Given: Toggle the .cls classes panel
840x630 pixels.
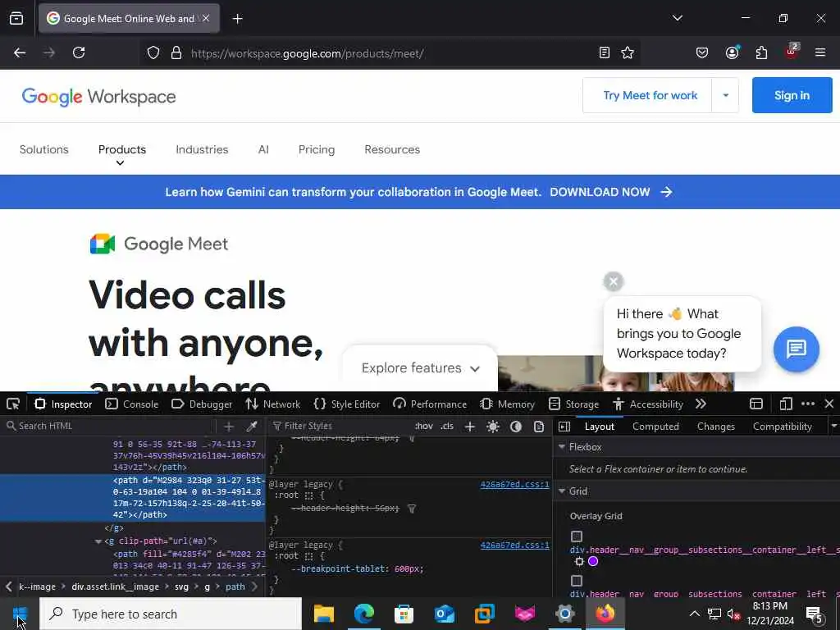Looking at the screenshot, I should coord(447,427).
